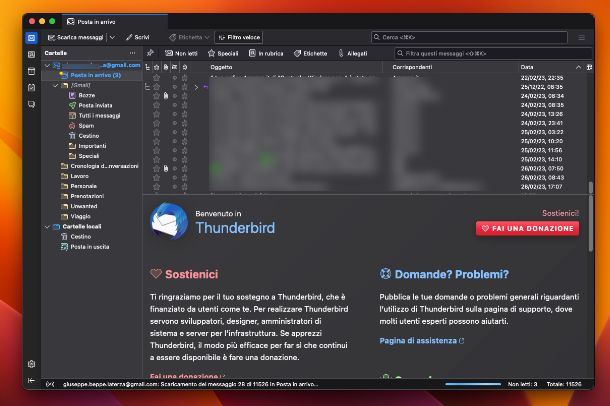This screenshot has height=406, width=610.
Task: Click the pin quick filter icon
Action: pos(151,53)
